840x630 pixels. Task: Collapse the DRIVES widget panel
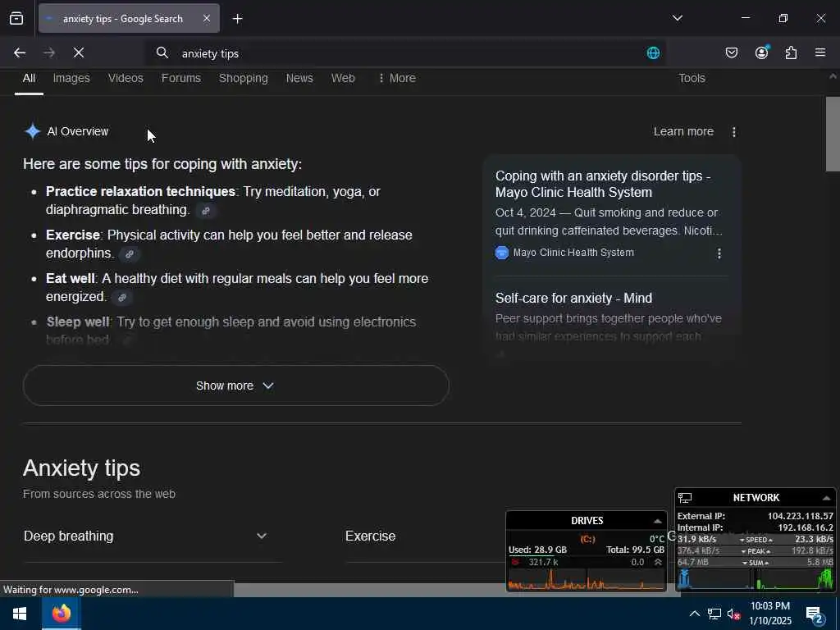[x=657, y=521]
